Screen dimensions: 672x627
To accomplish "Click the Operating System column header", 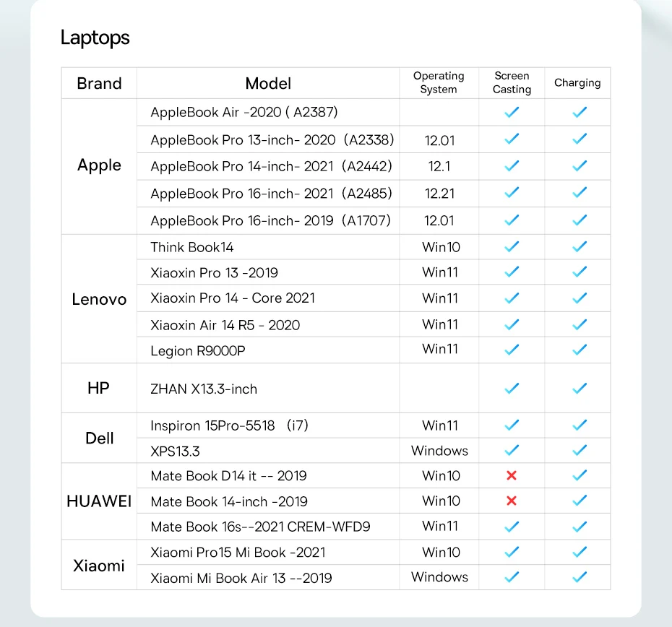I will (x=439, y=82).
